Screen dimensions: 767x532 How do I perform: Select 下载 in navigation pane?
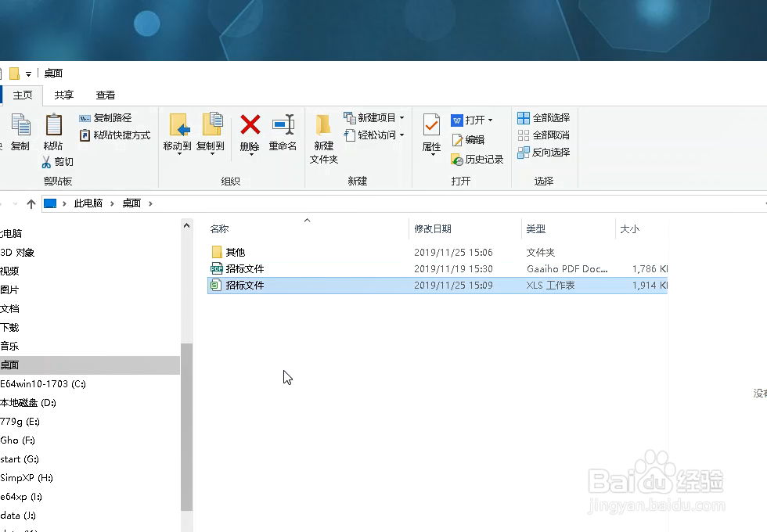(9, 328)
